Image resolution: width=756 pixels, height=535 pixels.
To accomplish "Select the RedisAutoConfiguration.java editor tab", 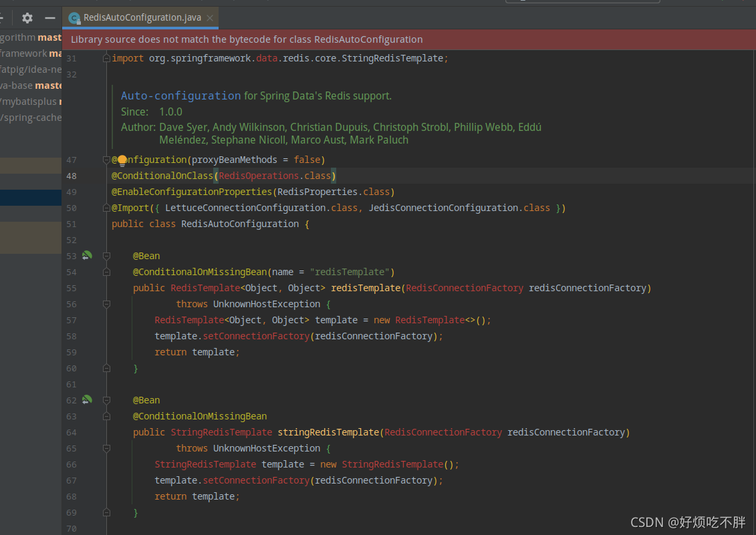I will (x=140, y=18).
